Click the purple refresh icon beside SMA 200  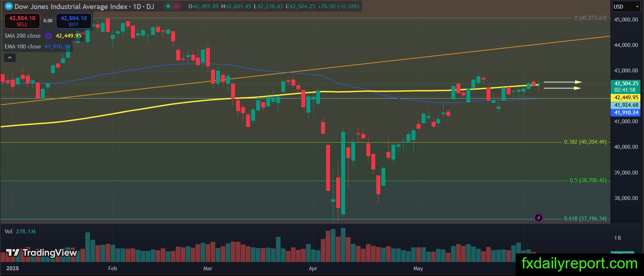(x=48, y=36)
